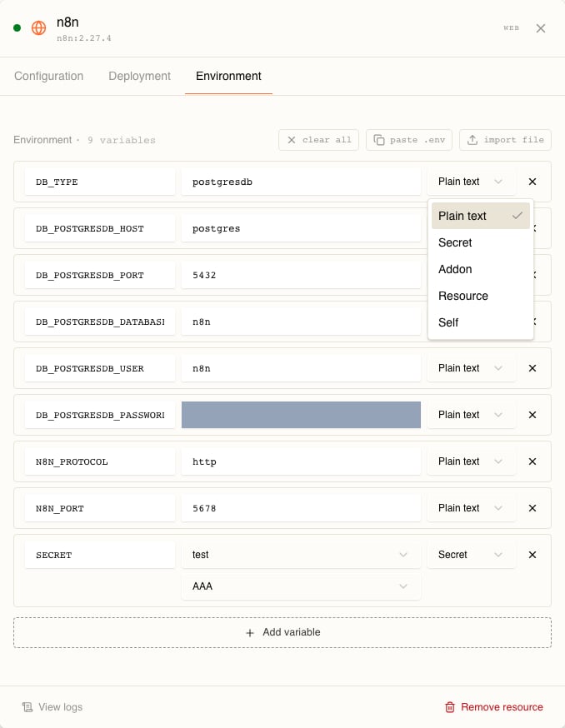Open type dropdown for DB_POSTGRESDB_USER row
565x728 pixels.
471,368
